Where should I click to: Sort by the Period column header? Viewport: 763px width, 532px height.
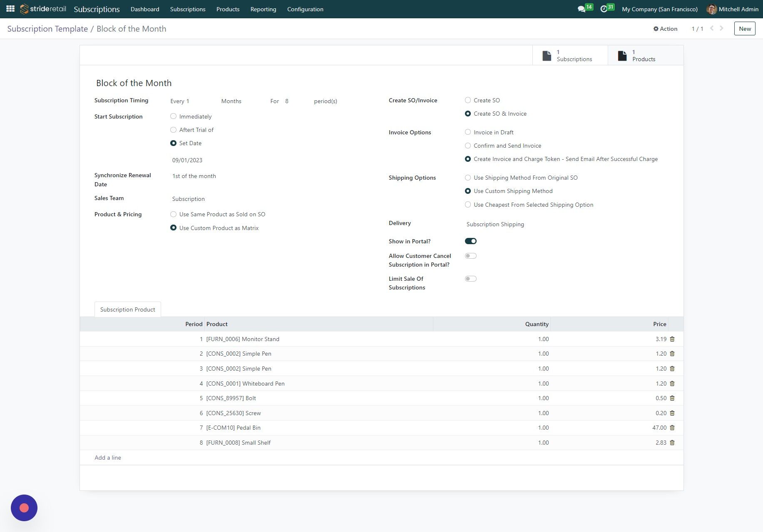(194, 324)
